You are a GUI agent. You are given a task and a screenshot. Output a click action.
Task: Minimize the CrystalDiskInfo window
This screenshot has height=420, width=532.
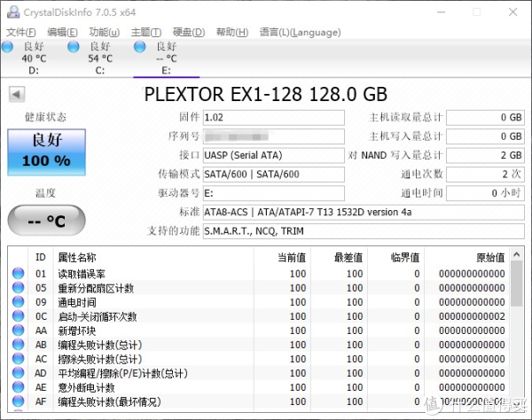(x=441, y=12)
